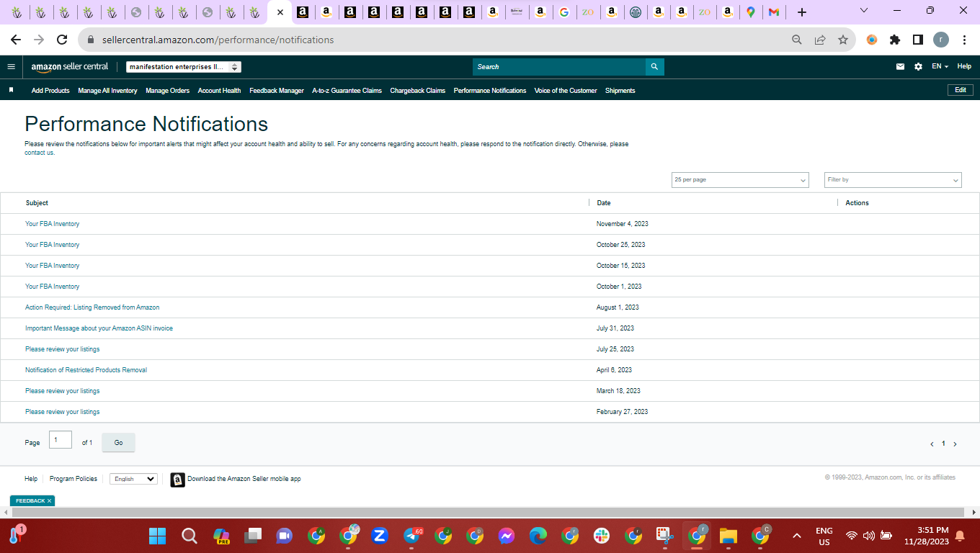Click the Edit button on the nav bar
The width and height of the screenshot is (980, 553).
point(961,90)
